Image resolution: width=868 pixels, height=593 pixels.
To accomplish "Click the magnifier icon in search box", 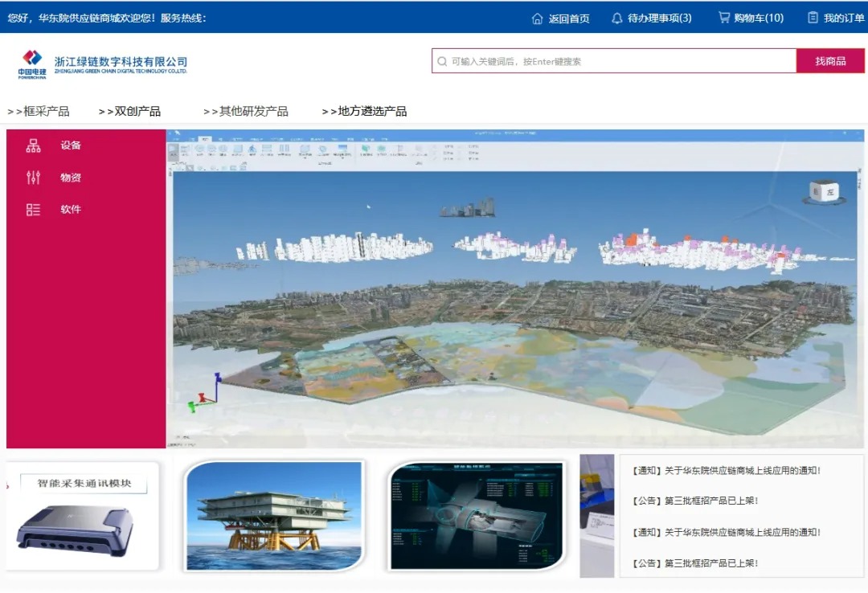I will pyautogui.click(x=442, y=61).
